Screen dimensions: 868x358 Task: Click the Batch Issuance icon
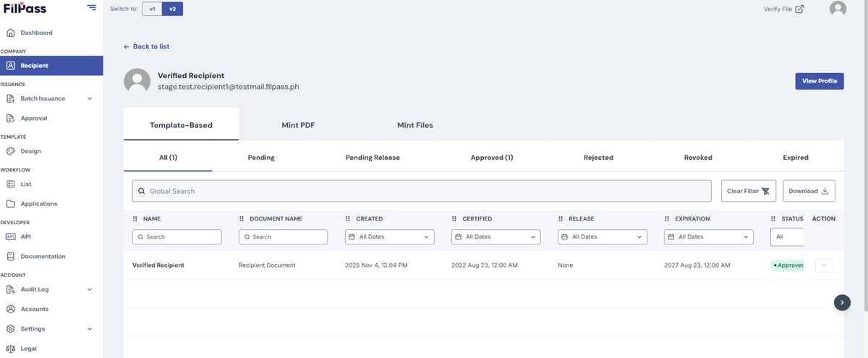11,98
